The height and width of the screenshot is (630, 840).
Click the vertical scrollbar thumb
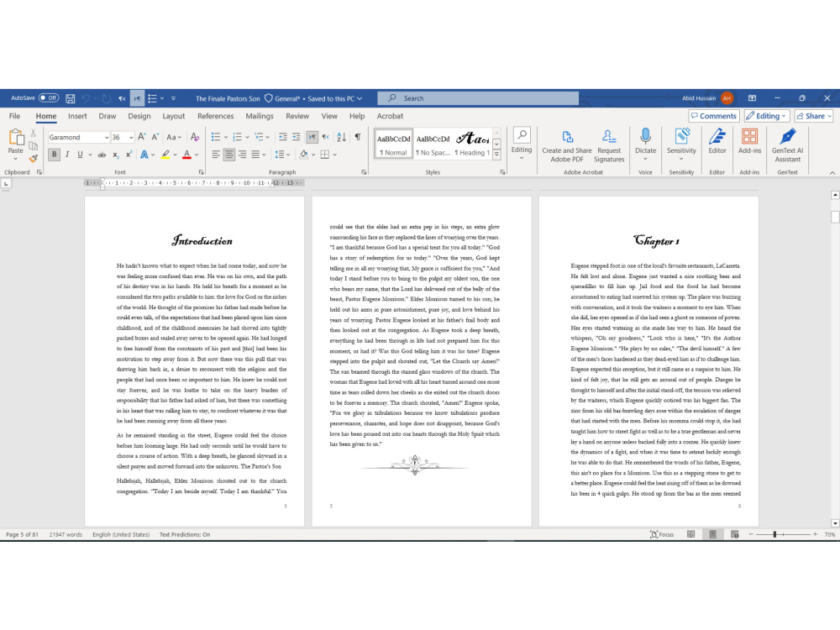pyautogui.click(x=835, y=217)
